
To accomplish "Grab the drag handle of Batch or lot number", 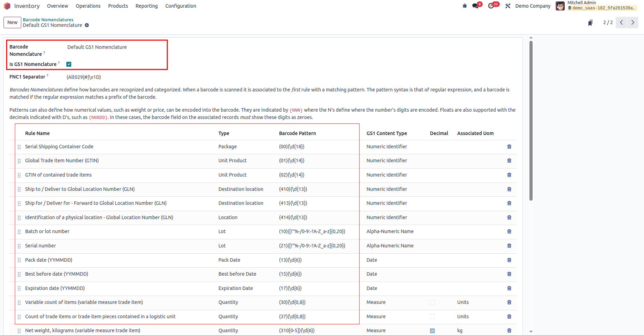I will pyautogui.click(x=19, y=232).
